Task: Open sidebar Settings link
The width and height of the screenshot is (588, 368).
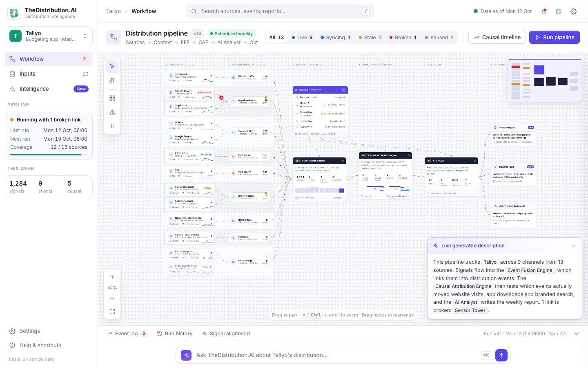Action: tap(49, 331)
